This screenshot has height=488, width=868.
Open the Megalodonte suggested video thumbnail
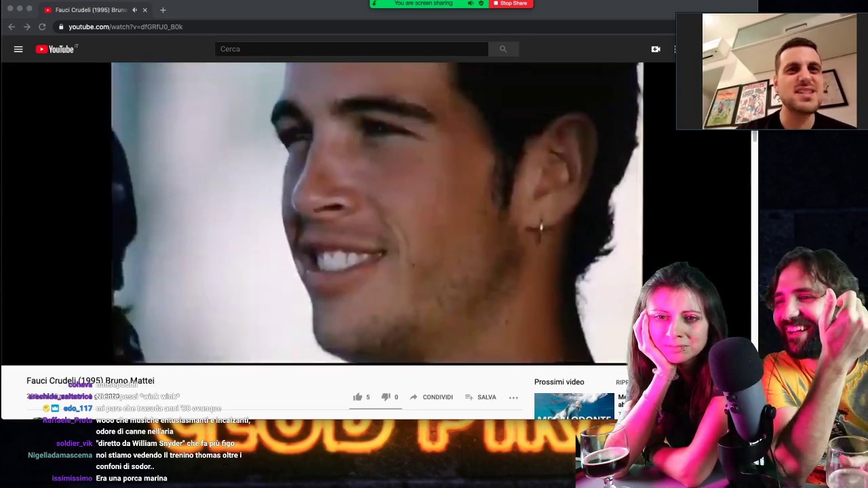tap(574, 406)
